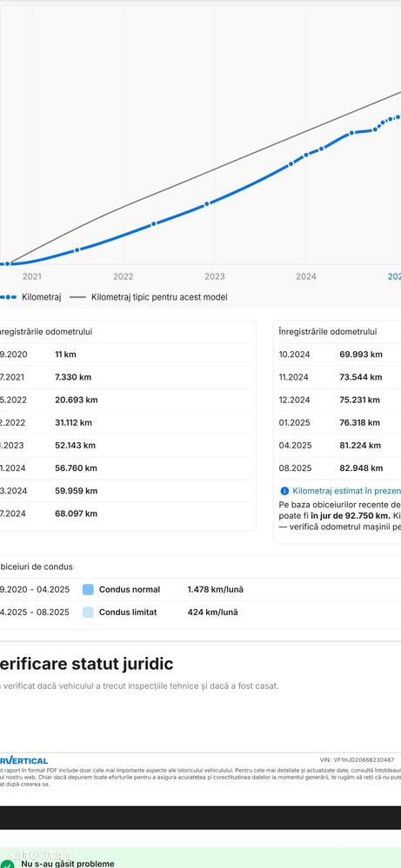This screenshot has width=401, height=868.
Task: Click the blue info icon near Kilometraj estimat
Action: 284,490
